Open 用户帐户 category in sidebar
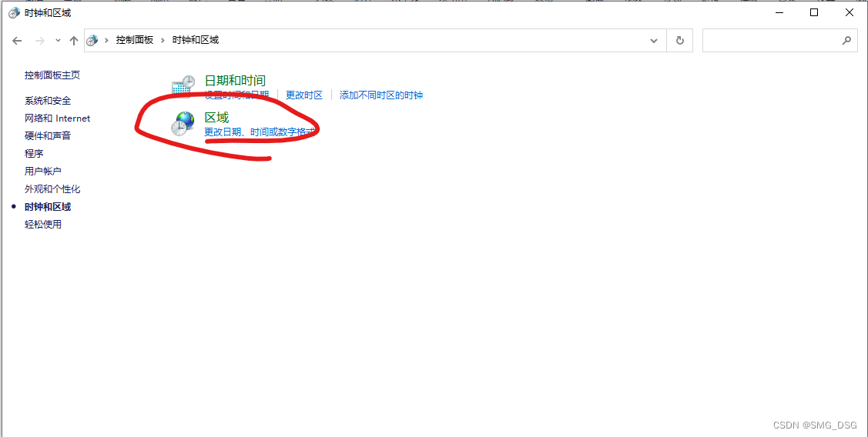The image size is (868, 437). [42, 172]
